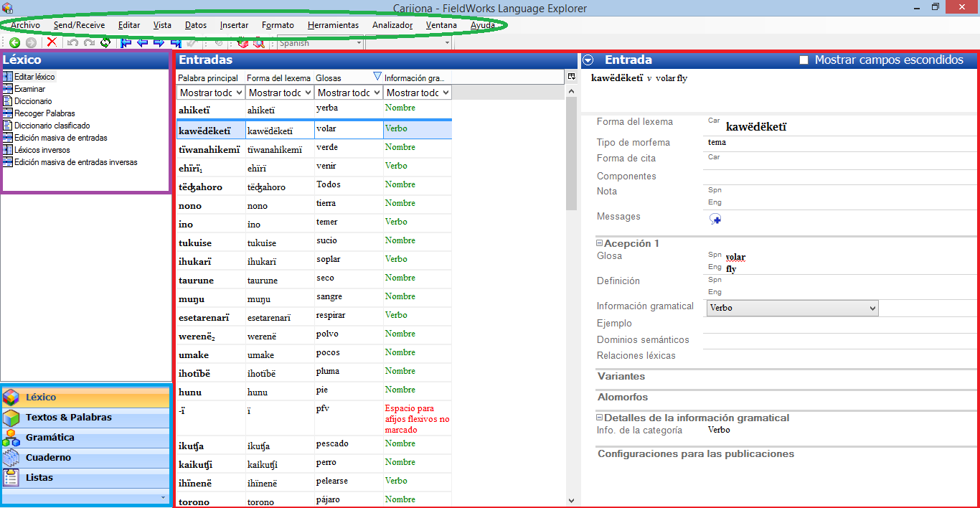Open Palabra principal filter dropdown
This screenshot has height=508, width=980.
click(210, 93)
